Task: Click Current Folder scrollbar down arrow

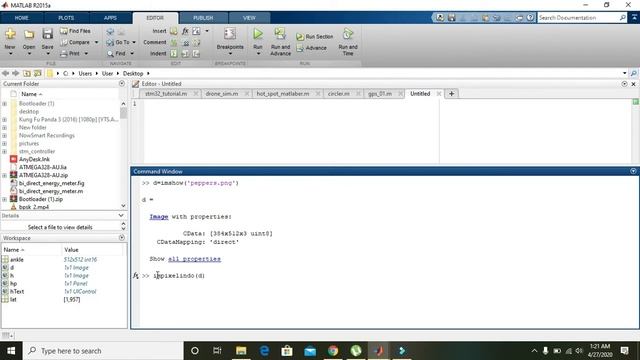Action: pos(123,206)
